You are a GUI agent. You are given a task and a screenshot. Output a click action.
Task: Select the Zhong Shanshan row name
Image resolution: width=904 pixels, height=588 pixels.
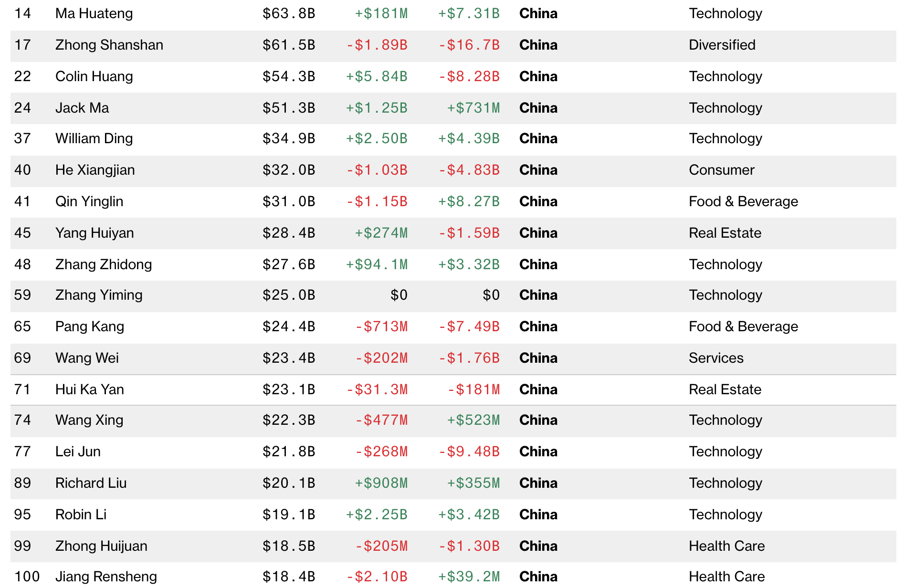pos(109,45)
